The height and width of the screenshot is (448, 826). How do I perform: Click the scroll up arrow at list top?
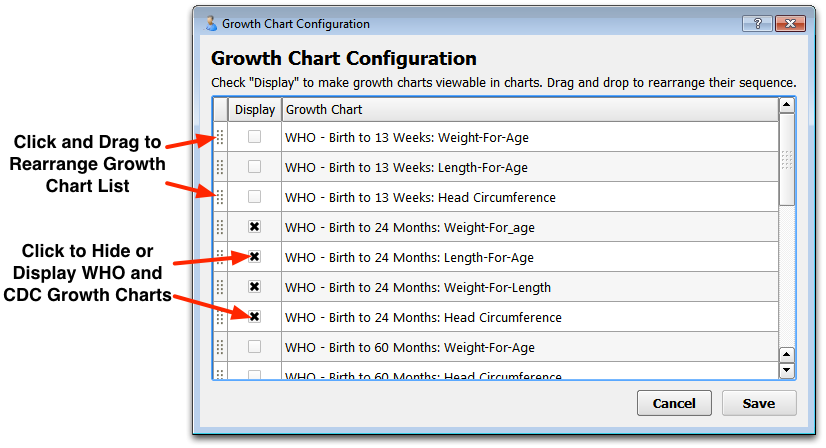click(x=786, y=104)
